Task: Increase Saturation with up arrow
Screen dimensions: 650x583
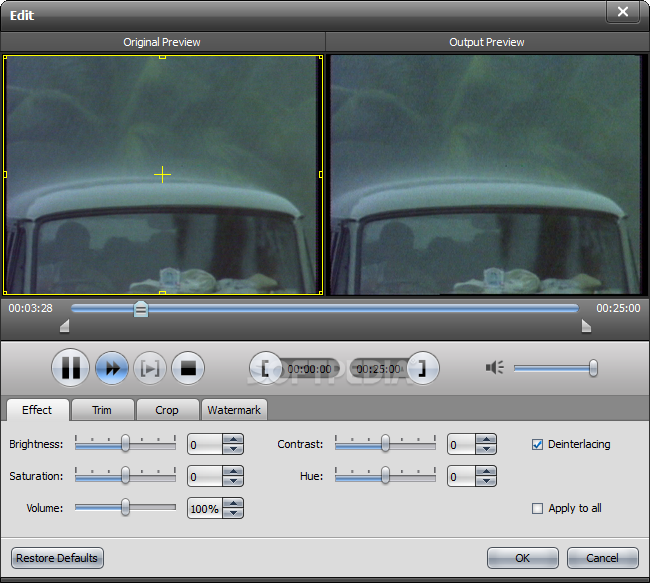Action: tap(233, 471)
